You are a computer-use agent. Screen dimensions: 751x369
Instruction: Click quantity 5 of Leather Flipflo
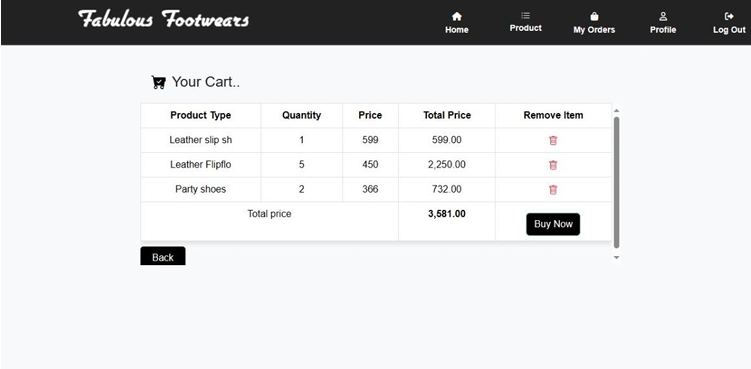tap(301, 164)
